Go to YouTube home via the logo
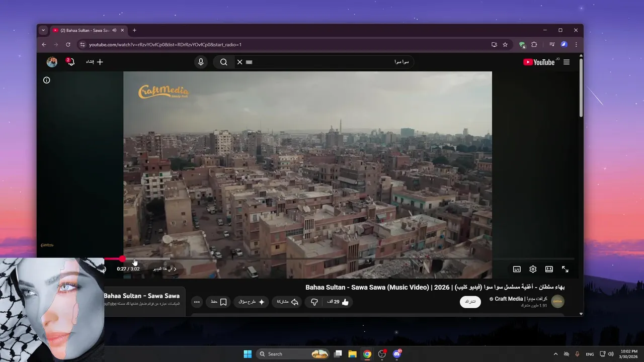Image resolution: width=644 pixels, height=362 pixels. [x=539, y=62]
